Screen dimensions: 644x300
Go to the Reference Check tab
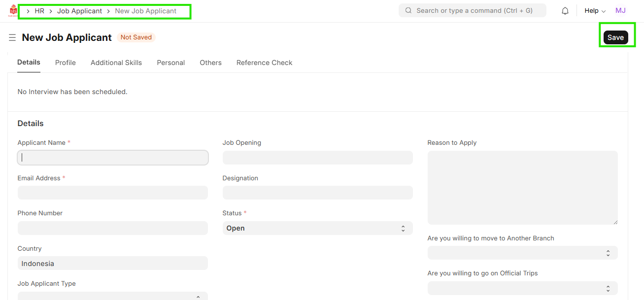[264, 63]
